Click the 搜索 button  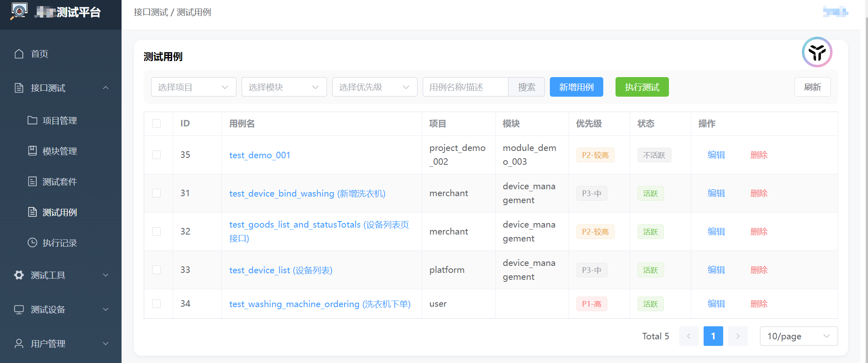[527, 87]
